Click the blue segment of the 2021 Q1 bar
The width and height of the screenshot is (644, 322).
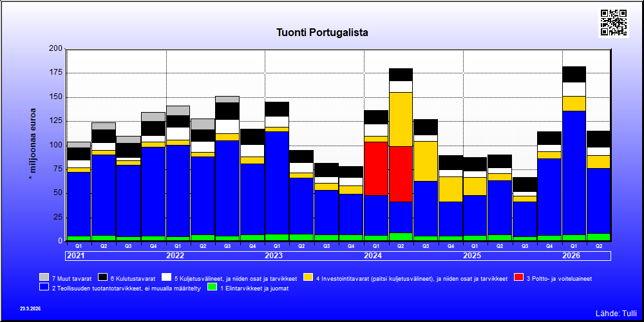[x=79, y=204]
